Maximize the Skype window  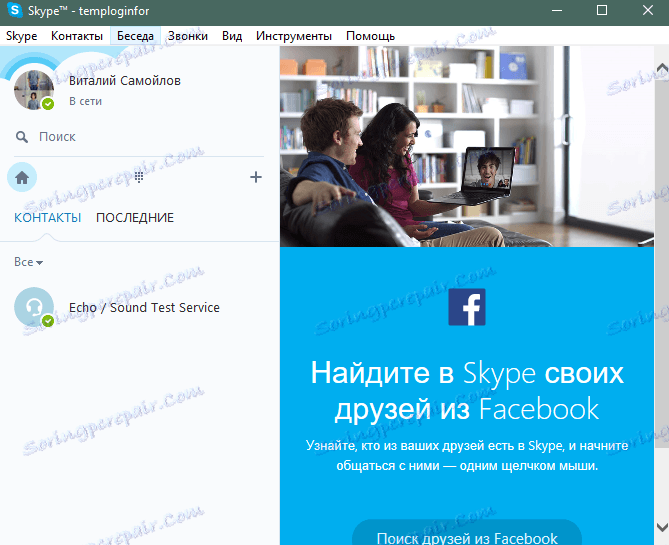(602, 10)
